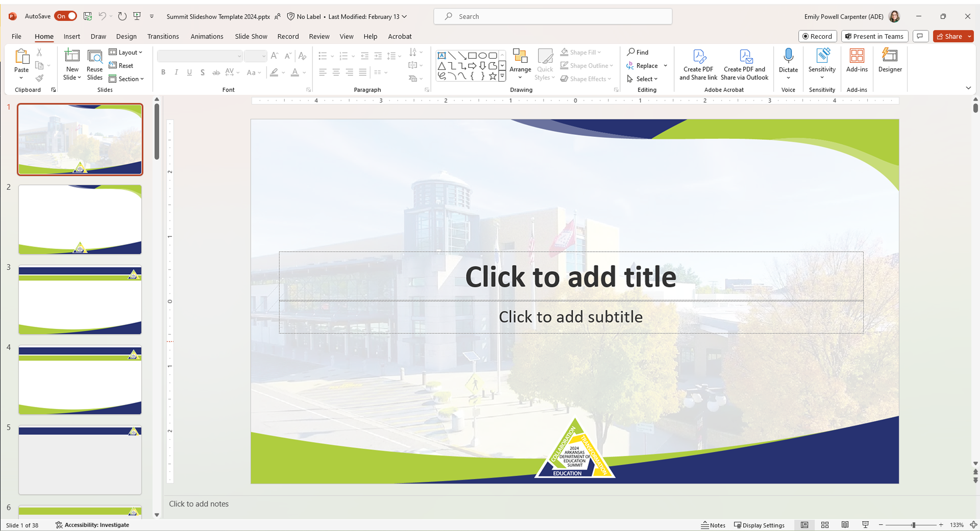Open the Sensitivity menu icon
This screenshot has width=980, height=531.
[822, 56]
